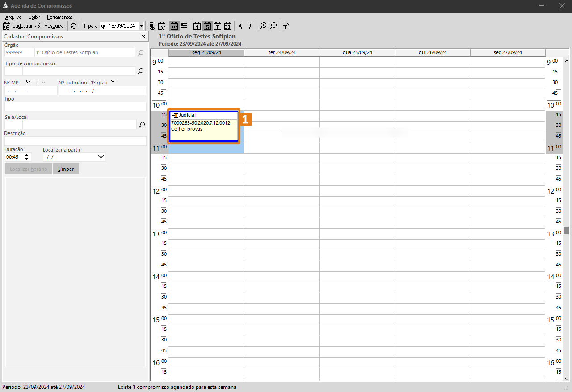Image resolution: width=572 pixels, height=392 pixels.
Task: Click the scrollbar down arrow at the bottom
Action: click(x=566, y=378)
